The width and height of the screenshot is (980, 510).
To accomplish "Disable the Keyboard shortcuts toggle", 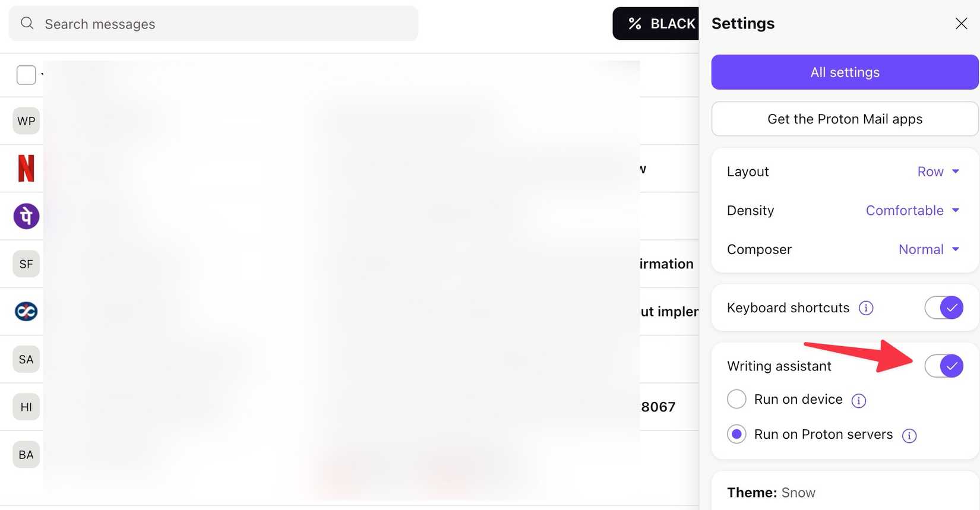I will point(943,308).
